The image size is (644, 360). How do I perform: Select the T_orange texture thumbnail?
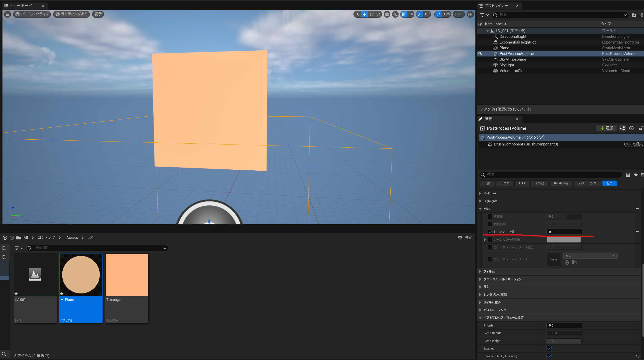tap(127, 275)
